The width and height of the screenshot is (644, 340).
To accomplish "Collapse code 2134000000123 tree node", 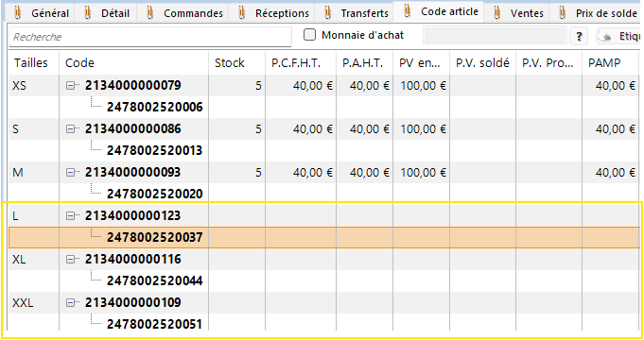I will pos(71,215).
